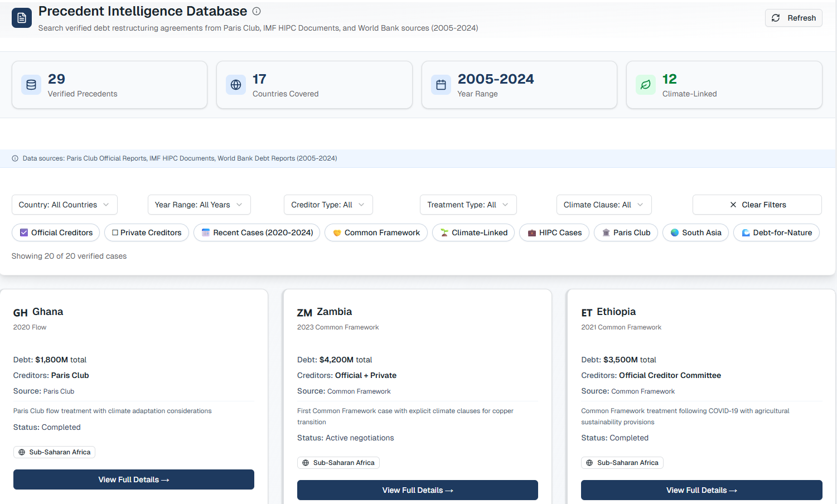Open the Climate Clause dropdown

(x=604, y=205)
